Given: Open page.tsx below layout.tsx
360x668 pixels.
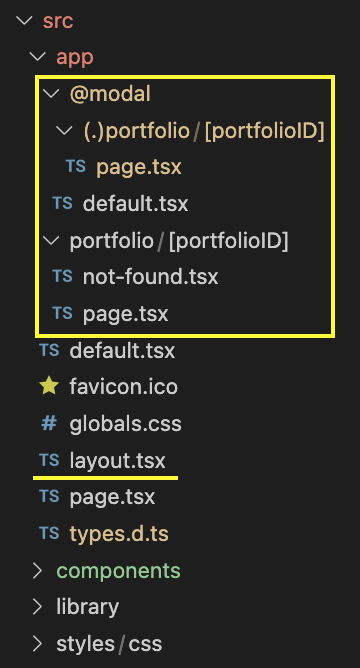Looking at the screenshot, I should pyautogui.click(x=112, y=497).
